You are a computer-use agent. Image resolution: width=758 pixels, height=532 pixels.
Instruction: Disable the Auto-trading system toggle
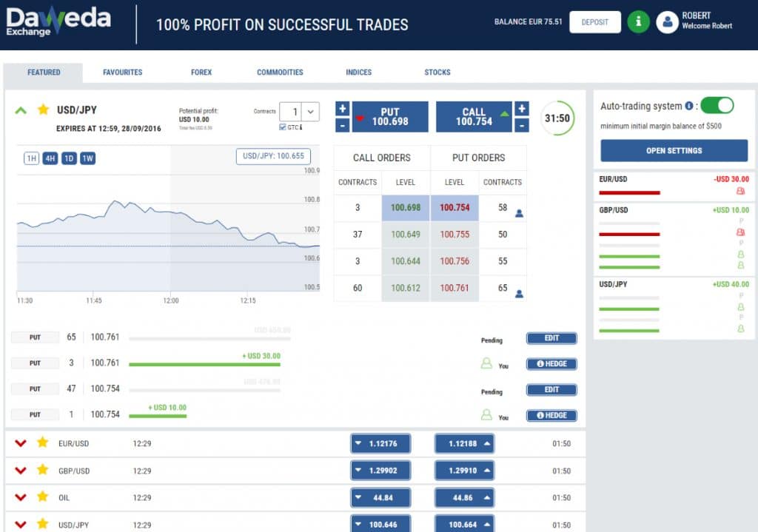pos(717,105)
